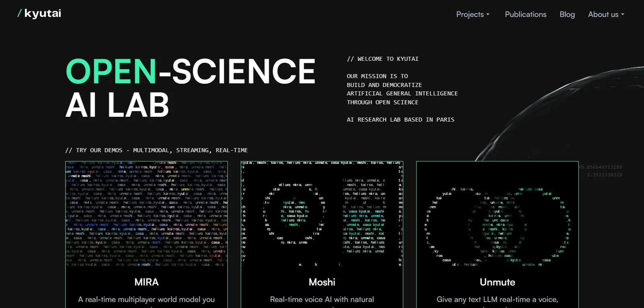Click the '// TRY OUR DEMOS' tagline
This screenshot has width=644, height=308.
click(x=157, y=150)
